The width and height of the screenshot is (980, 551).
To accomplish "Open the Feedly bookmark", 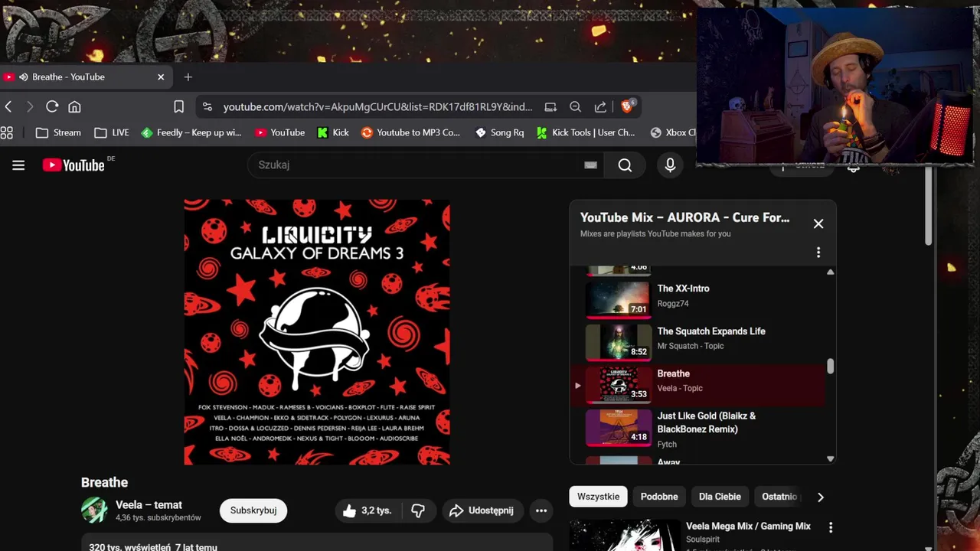I will [191, 132].
